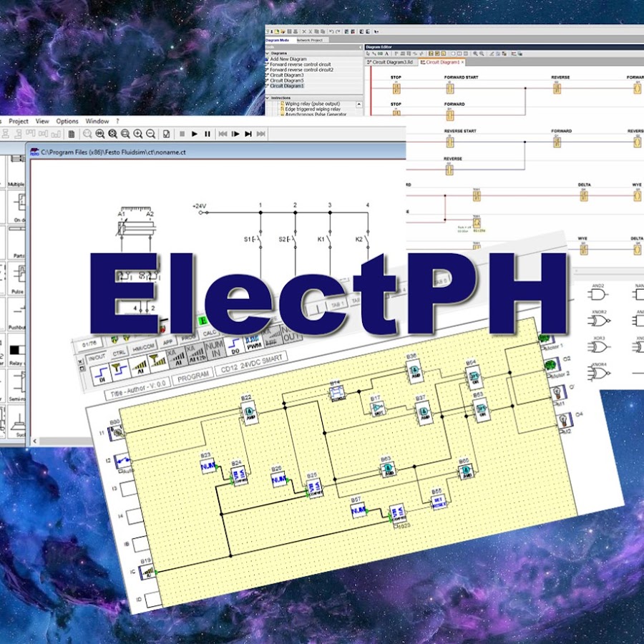Select the B23 NUM block
Viewport: 644px width, 644px height.
[x=208, y=466]
